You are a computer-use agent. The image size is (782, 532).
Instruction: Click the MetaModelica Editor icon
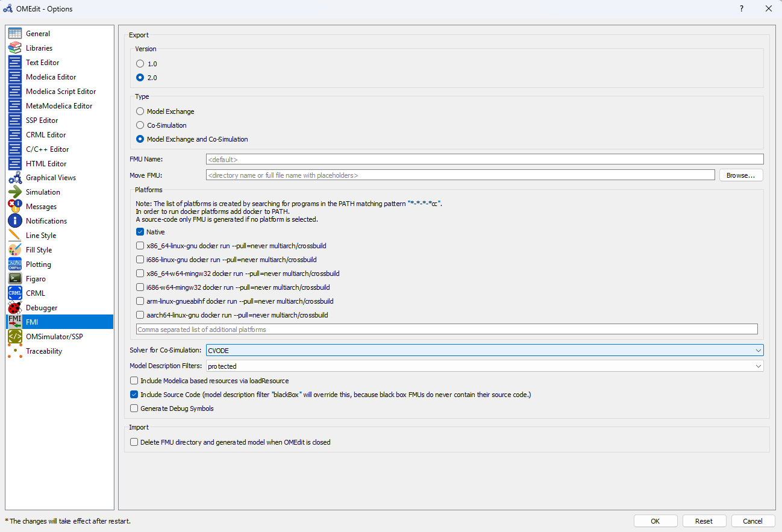click(15, 106)
